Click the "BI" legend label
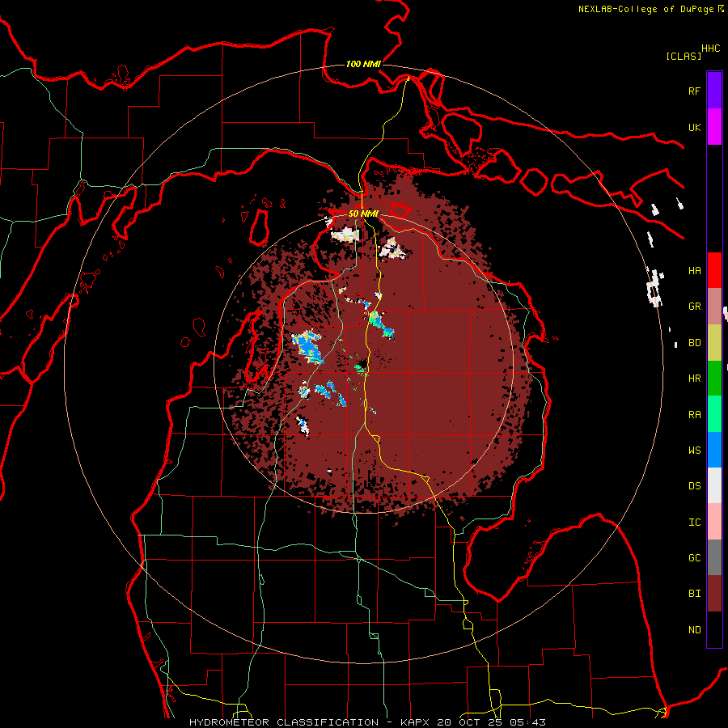728x728 pixels. 694,594
